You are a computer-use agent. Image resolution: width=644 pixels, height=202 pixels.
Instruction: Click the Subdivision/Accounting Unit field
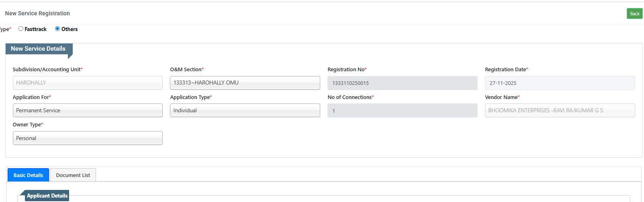tap(88, 83)
